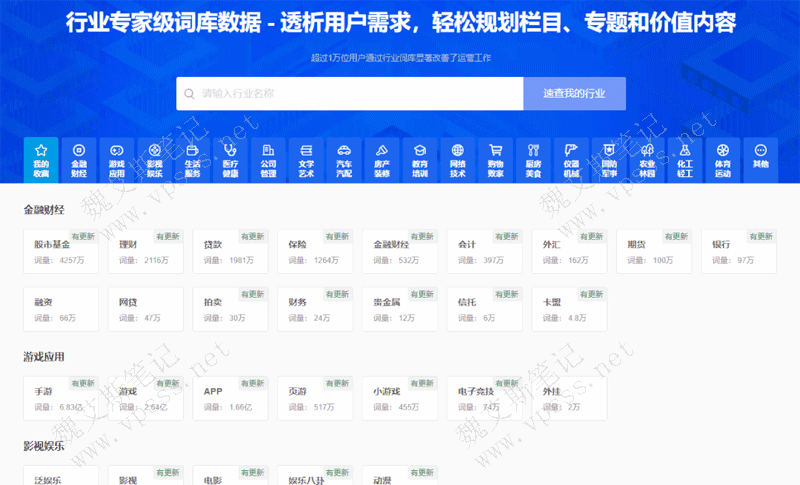800x485 pixels.
Task: Select the 银行 industry card
Action: tap(739, 252)
